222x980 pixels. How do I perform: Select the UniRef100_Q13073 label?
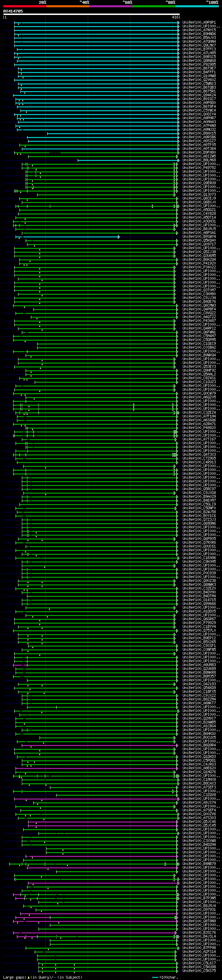pos(199,194)
